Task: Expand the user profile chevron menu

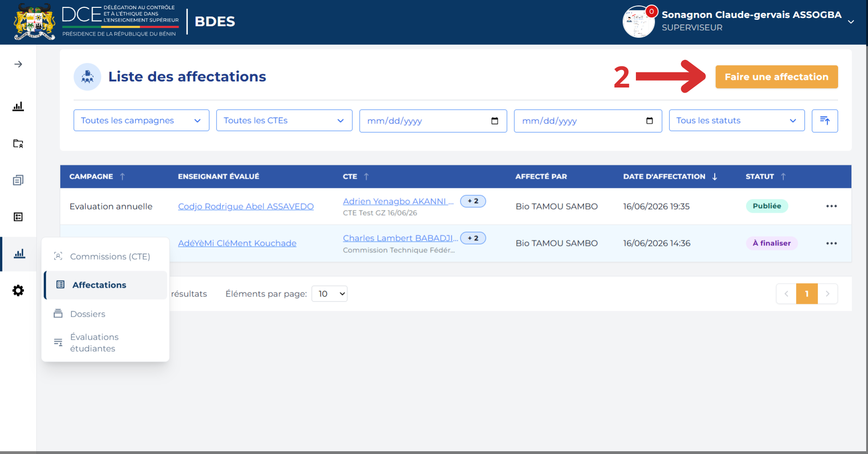Action: [x=851, y=22]
